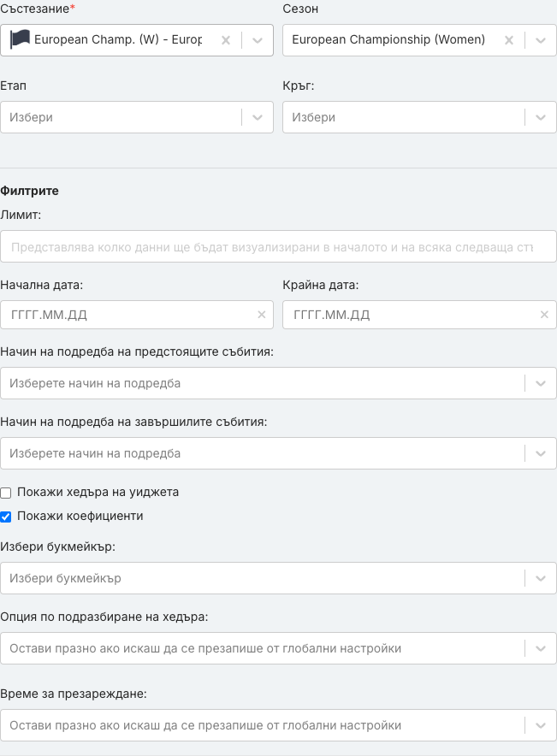Open the Избери букмейкър dropdown
557x756 pixels.
pyautogui.click(x=541, y=578)
